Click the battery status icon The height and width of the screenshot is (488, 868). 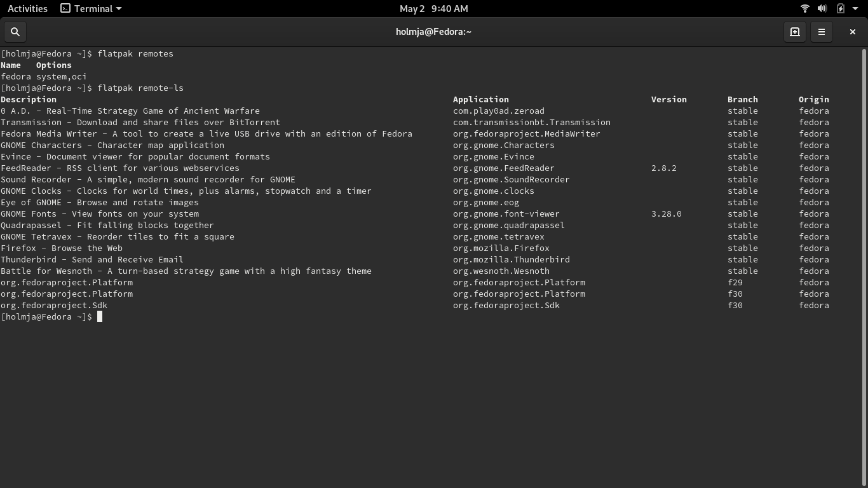pos(840,8)
